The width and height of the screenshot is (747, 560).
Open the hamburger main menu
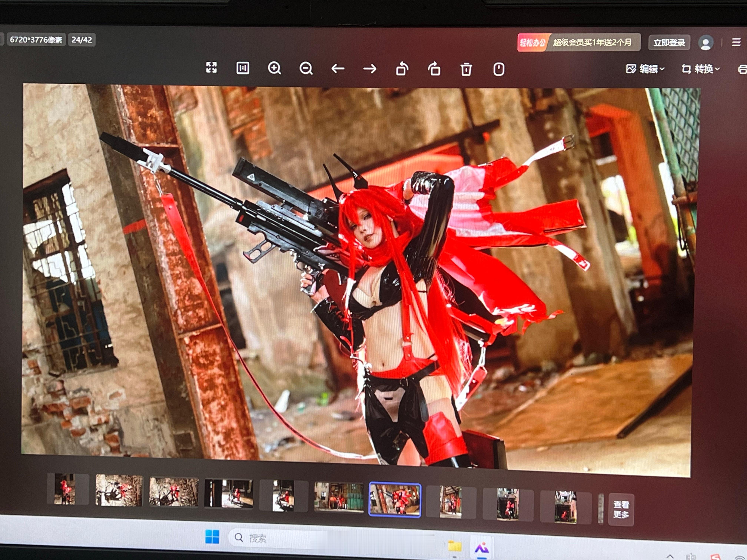pos(736,42)
